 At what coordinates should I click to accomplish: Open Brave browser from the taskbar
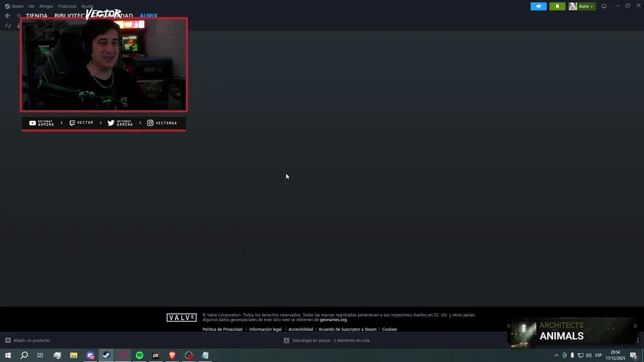pyautogui.click(x=172, y=355)
